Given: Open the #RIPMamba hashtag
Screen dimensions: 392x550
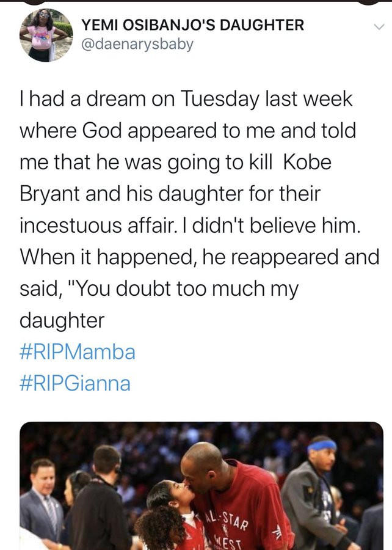Looking at the screenshot, I should point(78,352).
